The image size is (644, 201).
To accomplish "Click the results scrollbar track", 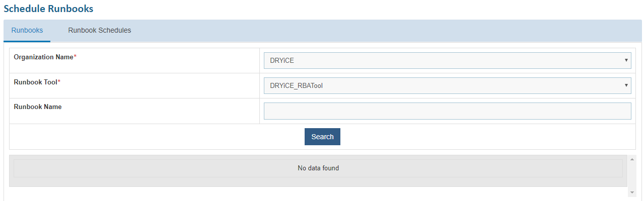I will tap(632, 176).
